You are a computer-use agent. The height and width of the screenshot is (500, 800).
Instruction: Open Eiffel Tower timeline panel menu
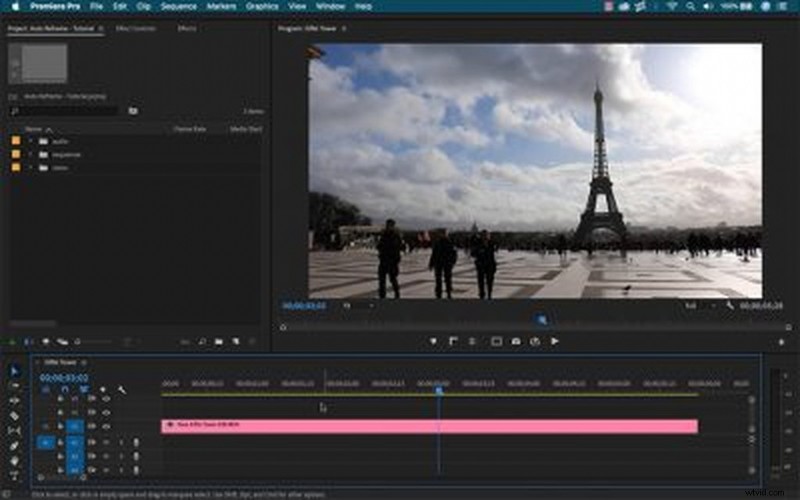pyautogui.click(x=84, y=362)
